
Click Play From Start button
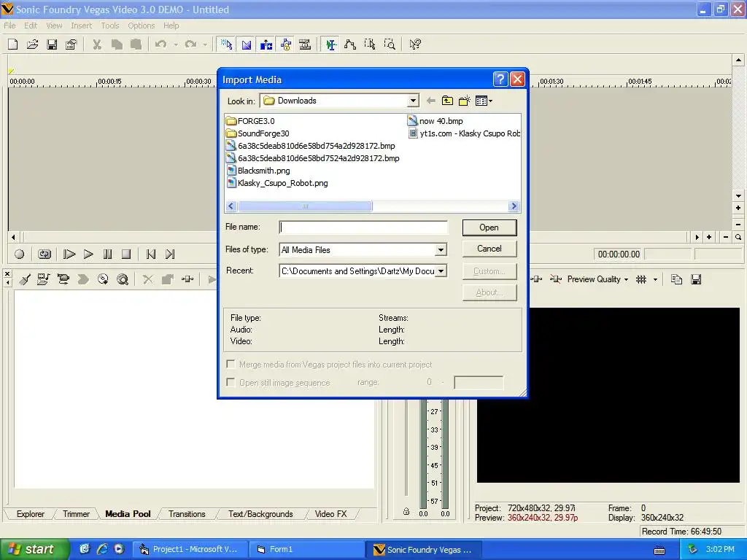click(x=69, y=254)
